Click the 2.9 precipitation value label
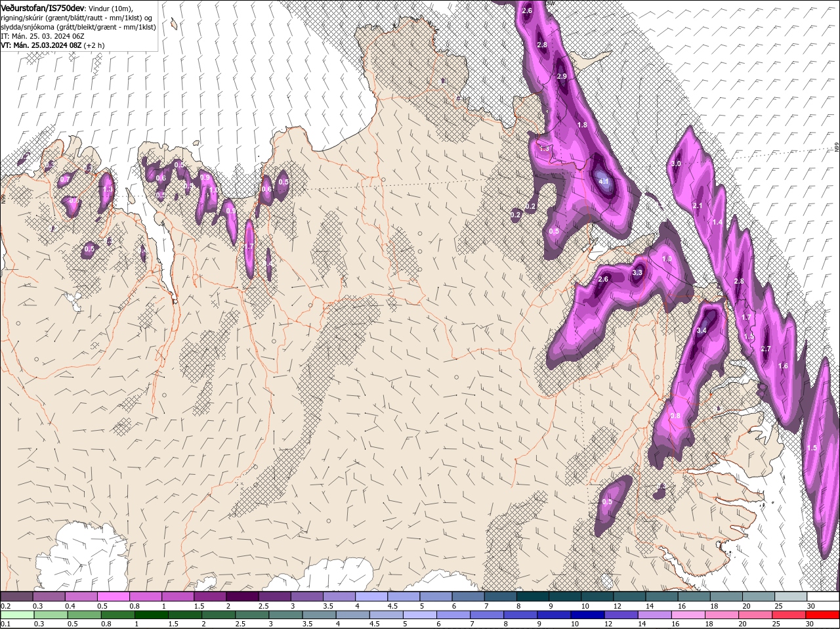Image resolution: width=840 pixels, height=629 pixels. click(x=562, y=76)
